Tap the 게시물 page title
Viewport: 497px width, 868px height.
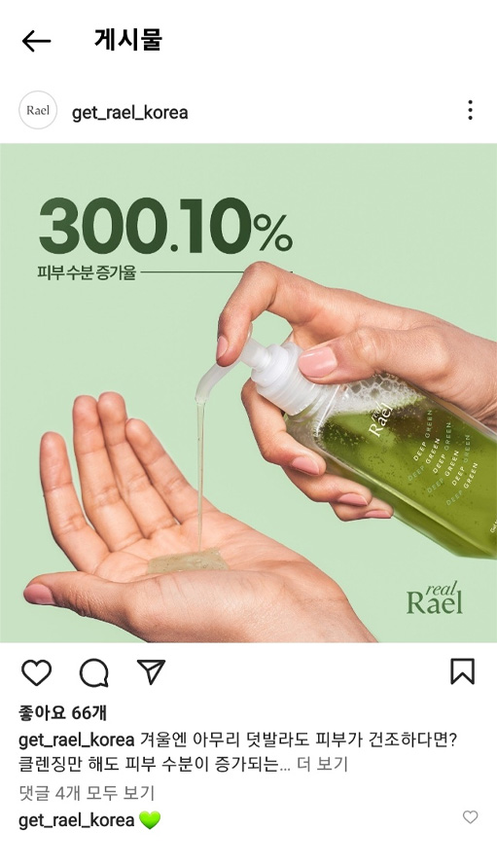127,41
